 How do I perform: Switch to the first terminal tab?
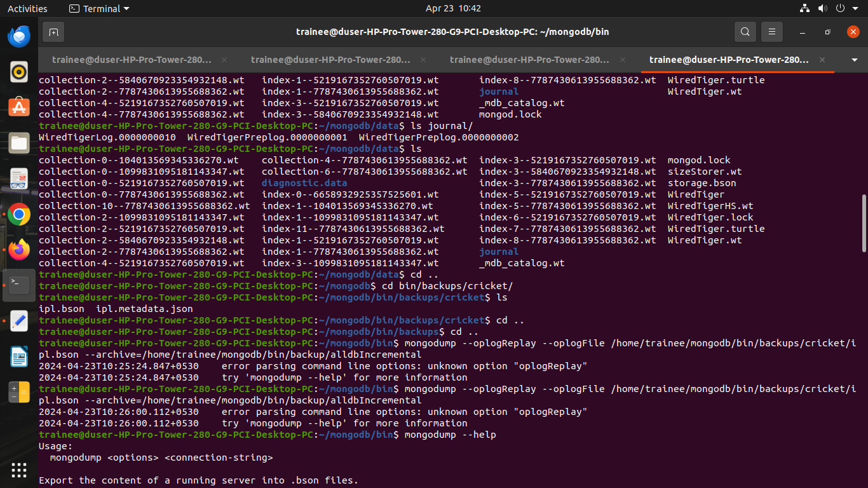pos(132,60)
